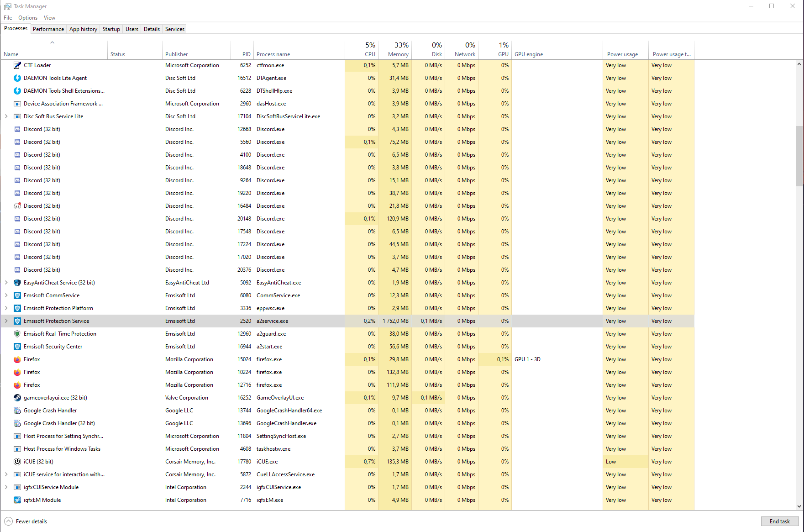Sort processes by the Memory column header

point(395,49)
